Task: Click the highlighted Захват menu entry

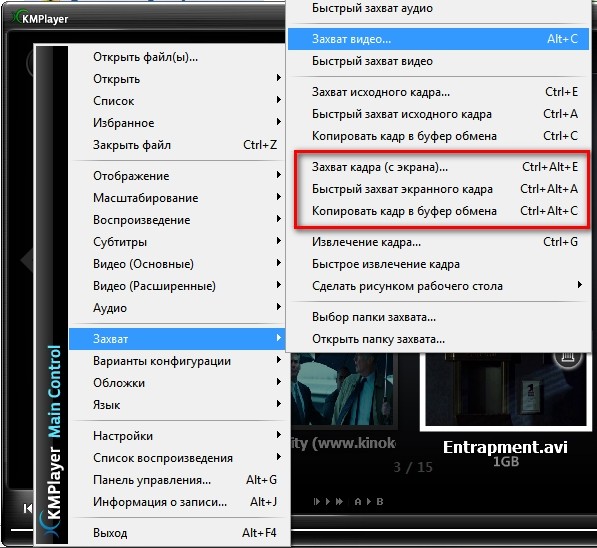Action: (177, 339)
